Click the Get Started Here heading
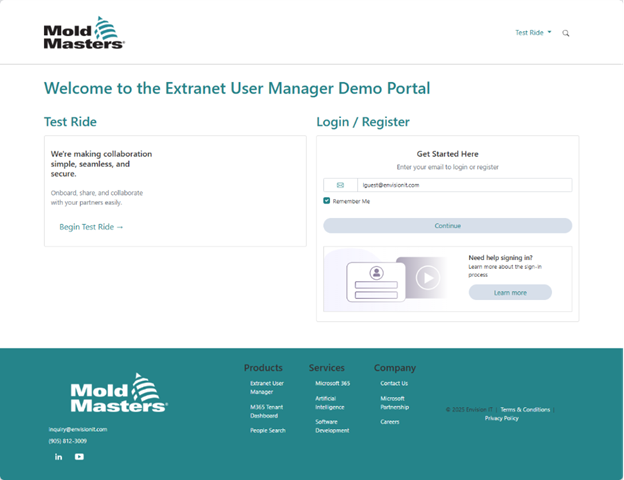Screen dimensions: 624x480 [x=448, y=154]
